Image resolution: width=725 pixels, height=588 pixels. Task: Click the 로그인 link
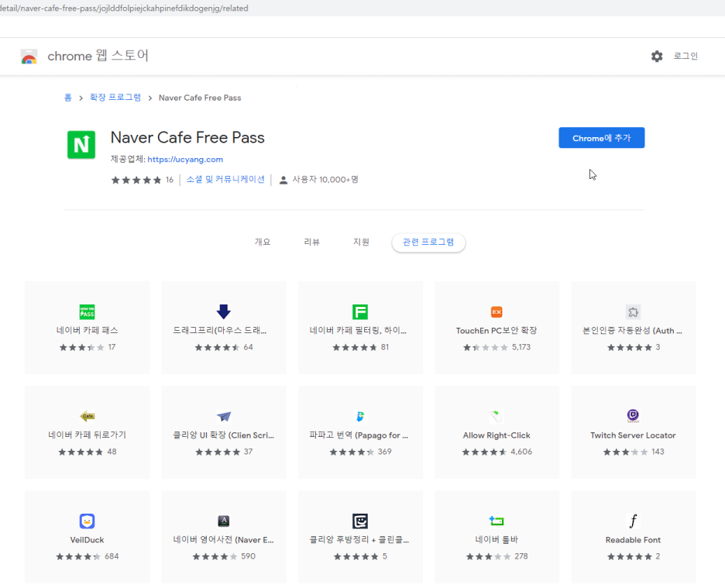685,56
